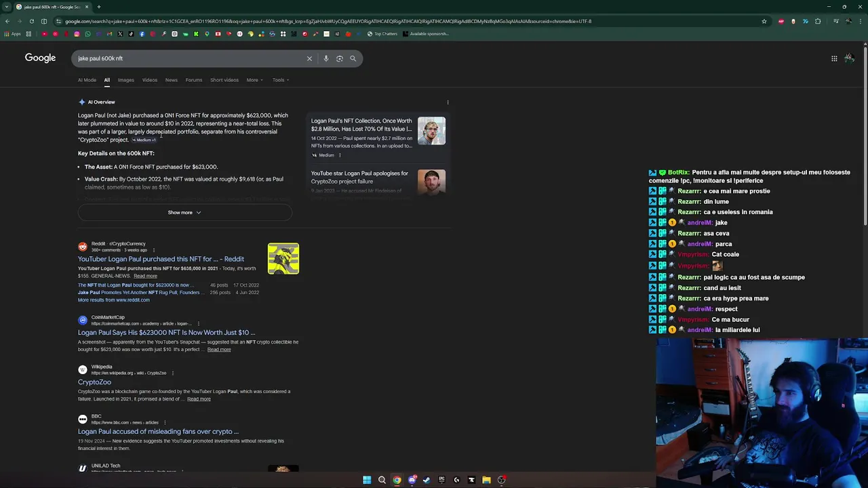Viewport: 868px width, 488px height.
Task: Open the Top Chatters bookmark
Action: pos(382,34)
